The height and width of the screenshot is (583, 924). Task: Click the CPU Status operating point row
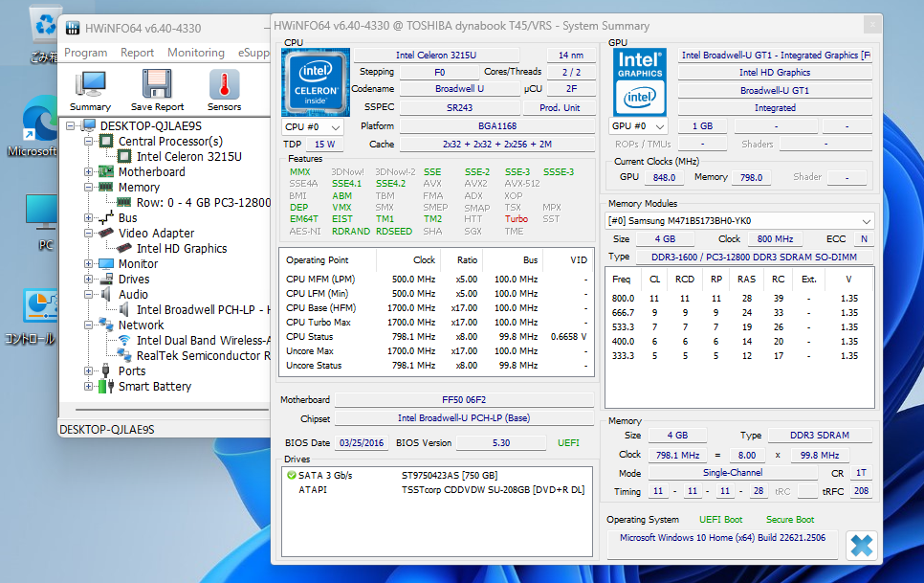(436, 337)
